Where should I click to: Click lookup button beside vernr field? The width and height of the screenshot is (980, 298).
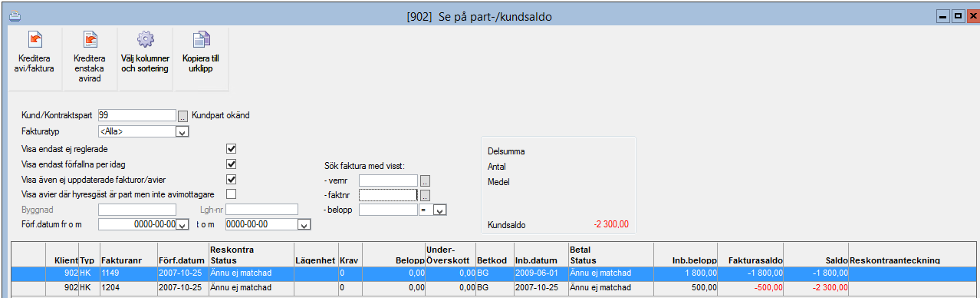click(x=426, y=180)
